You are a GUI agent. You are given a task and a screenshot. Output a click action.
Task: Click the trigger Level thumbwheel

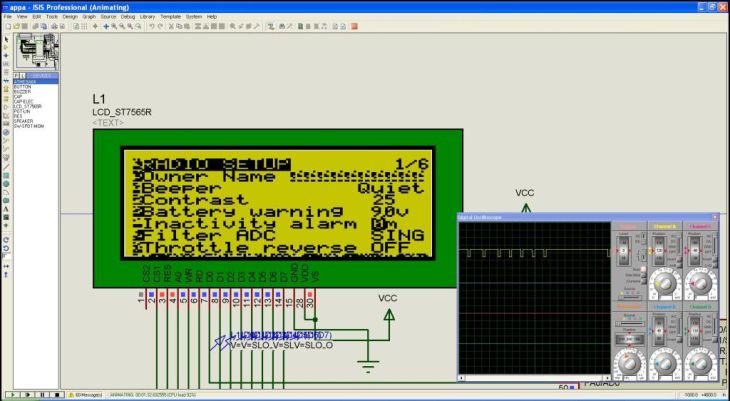(x=624, y=251)
